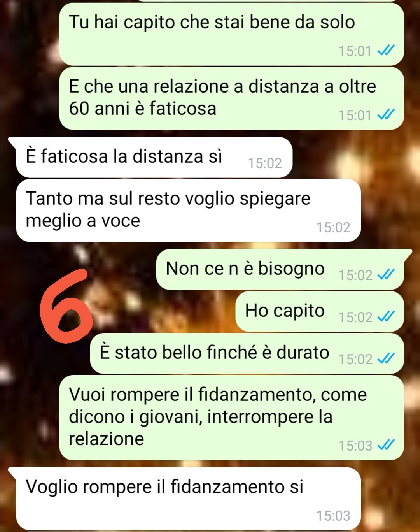
Task: Select the reply 'Voglio rompere il fidanzamento si'
Action: [185, 499]
